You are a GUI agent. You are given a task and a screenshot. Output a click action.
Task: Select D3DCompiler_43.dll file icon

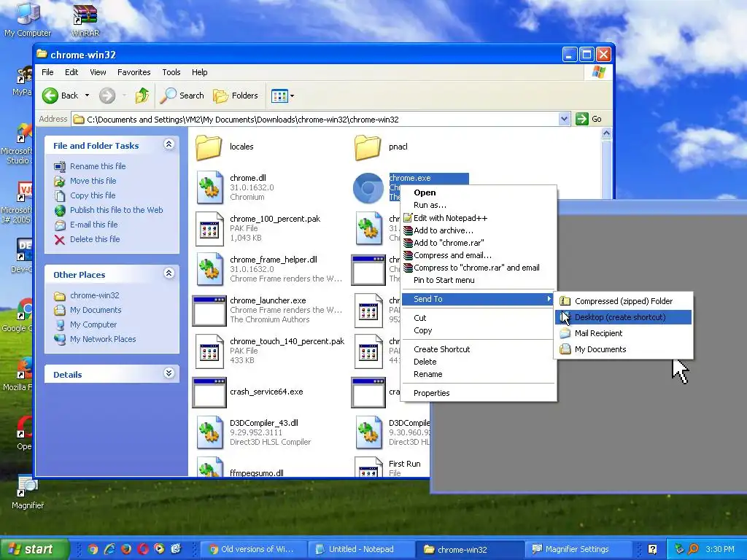(x=209, y=433)
